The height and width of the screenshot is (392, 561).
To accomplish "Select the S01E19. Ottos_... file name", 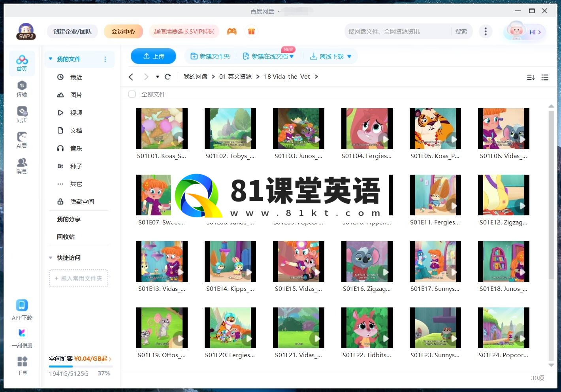I will pos(162,355).
